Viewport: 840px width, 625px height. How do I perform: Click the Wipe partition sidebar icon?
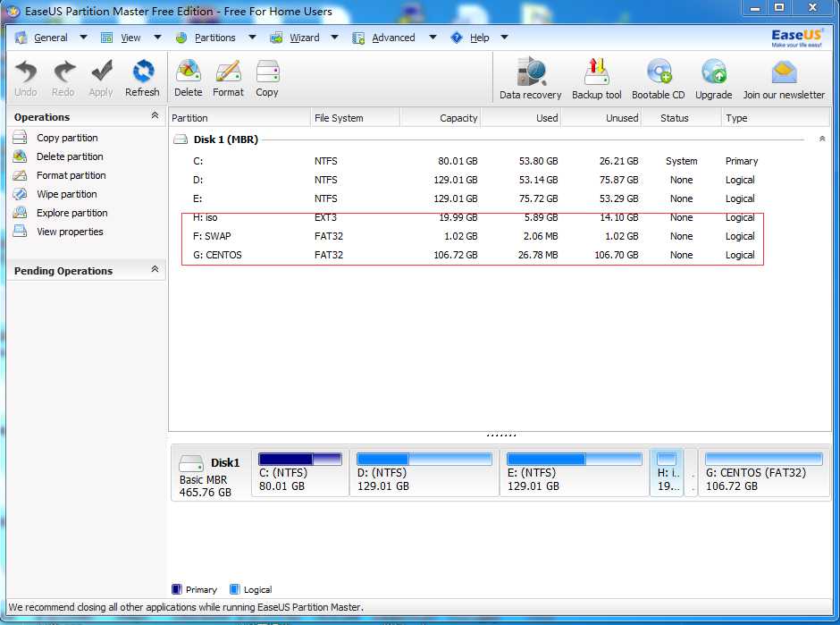(20, 193)
